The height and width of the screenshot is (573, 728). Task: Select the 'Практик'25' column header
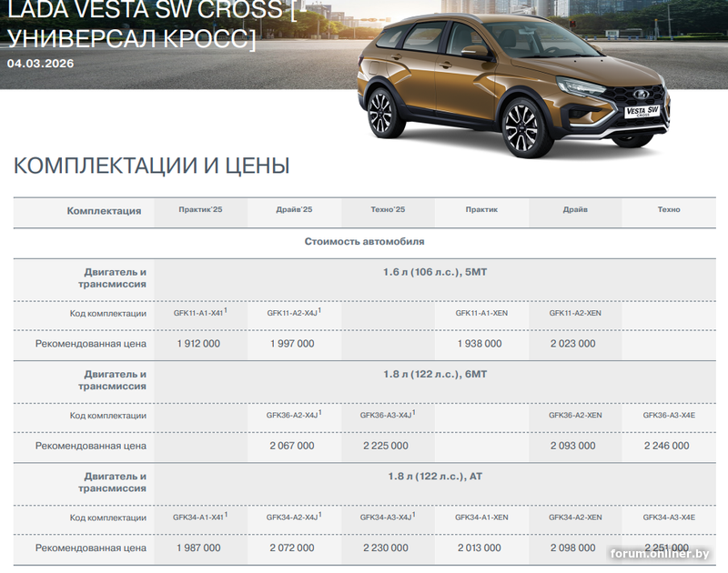(200, 209)
